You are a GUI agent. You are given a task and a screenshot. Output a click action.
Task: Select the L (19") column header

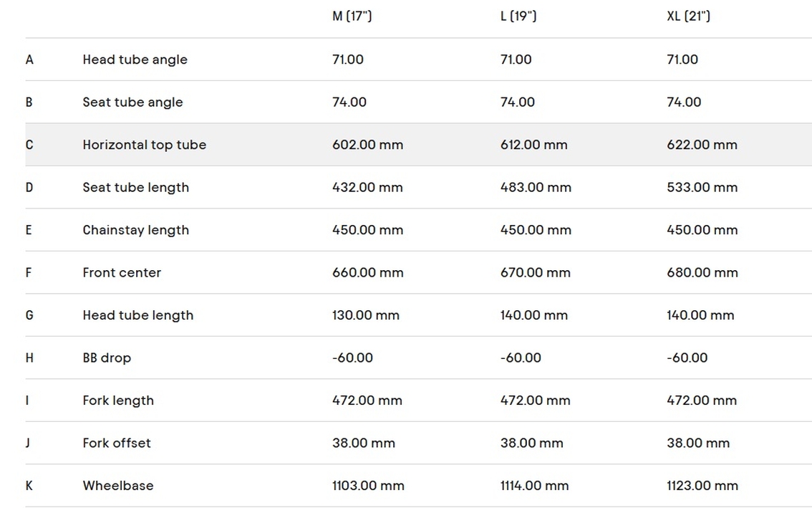(518, 16)
